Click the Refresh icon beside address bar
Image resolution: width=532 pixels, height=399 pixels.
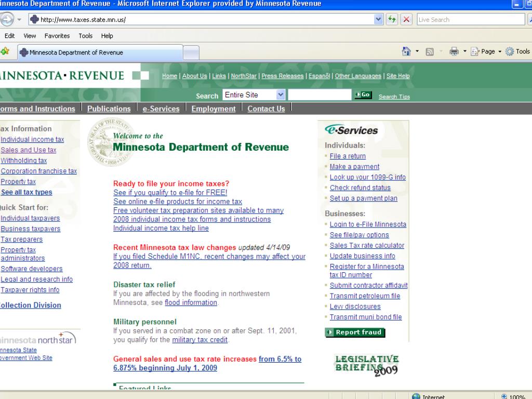coord(392,19)
